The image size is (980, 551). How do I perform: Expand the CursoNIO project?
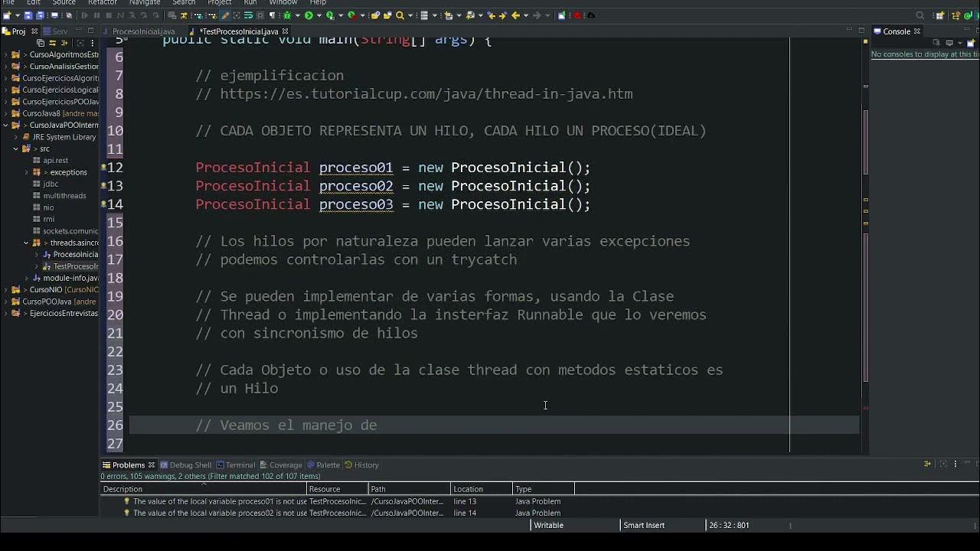[x=6, y=290]
